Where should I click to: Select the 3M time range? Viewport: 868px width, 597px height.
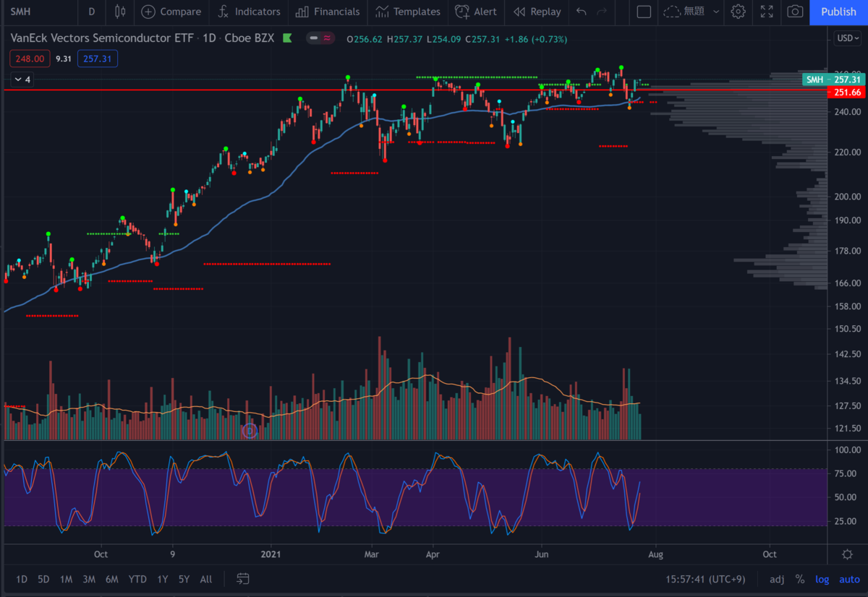tap(88, 579)
